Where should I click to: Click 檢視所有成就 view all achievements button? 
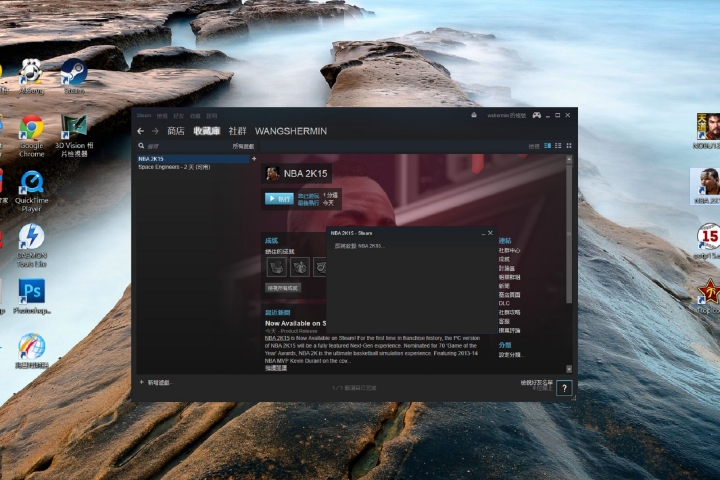pos(283,288)
